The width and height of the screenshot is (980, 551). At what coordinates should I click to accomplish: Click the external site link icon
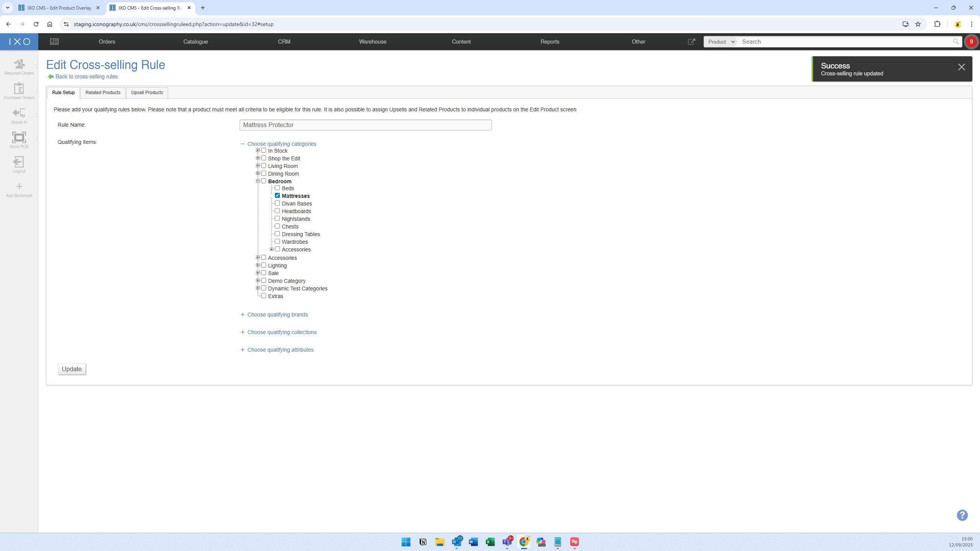click(x=691, y=42)
